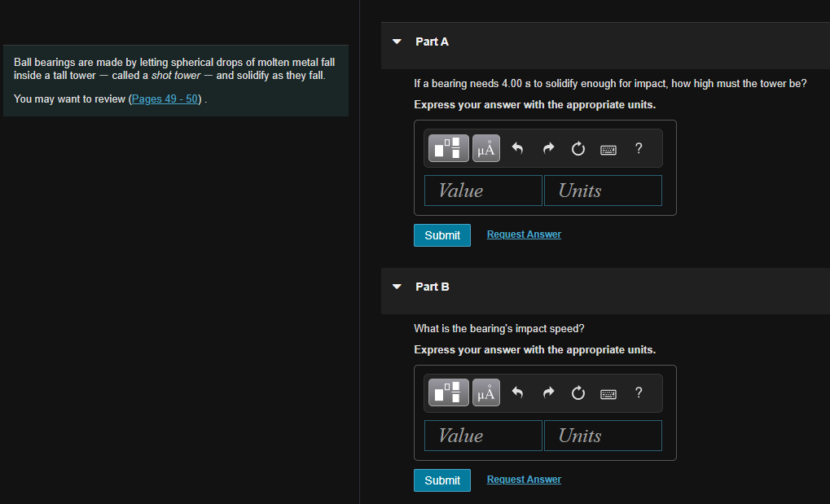Focus the Part B Value field
This screenshot has width=830, height=504.
pos(483,436)
